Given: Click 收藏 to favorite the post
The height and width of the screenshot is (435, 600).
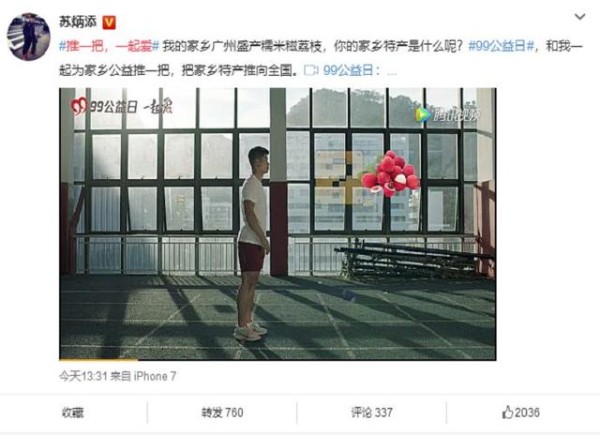Looking at the screenshot, I should coord(73,413).
